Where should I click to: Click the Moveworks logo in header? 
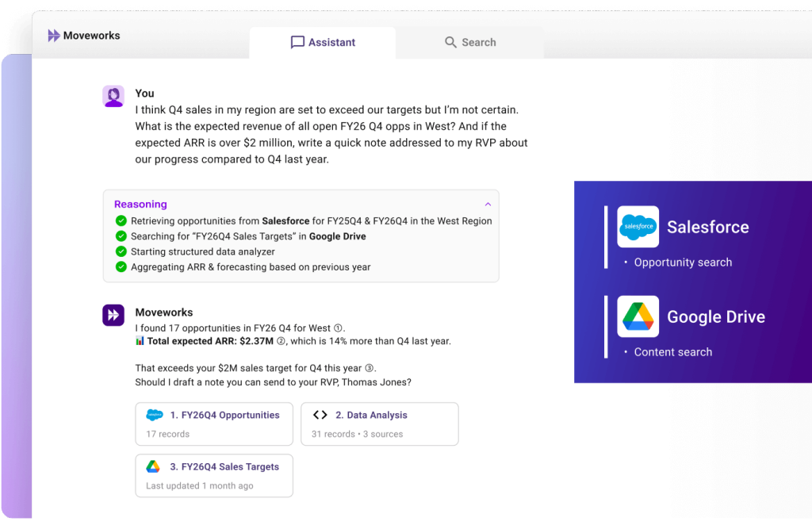click(83, 36)
